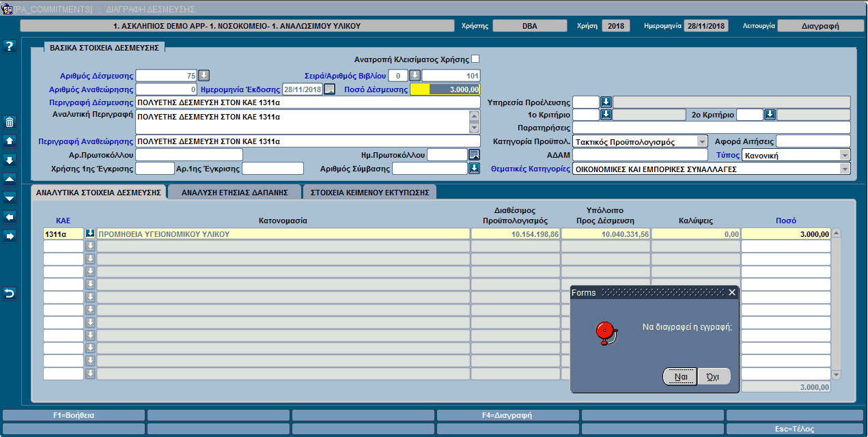Expand Κατηγορία Προϋπολ. dropdown
Viewport: 868px width, 437px height.
tap(702, 141)
